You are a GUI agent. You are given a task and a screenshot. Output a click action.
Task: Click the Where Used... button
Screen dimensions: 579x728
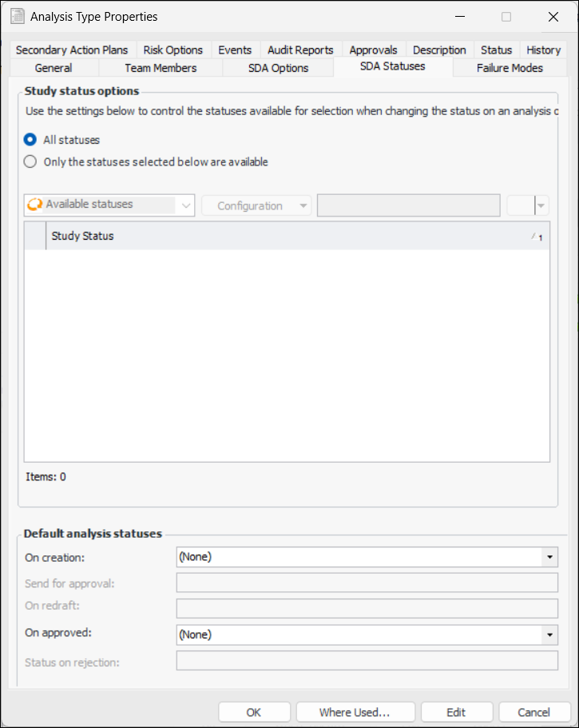pyautogui.click(x=355, y=712)
